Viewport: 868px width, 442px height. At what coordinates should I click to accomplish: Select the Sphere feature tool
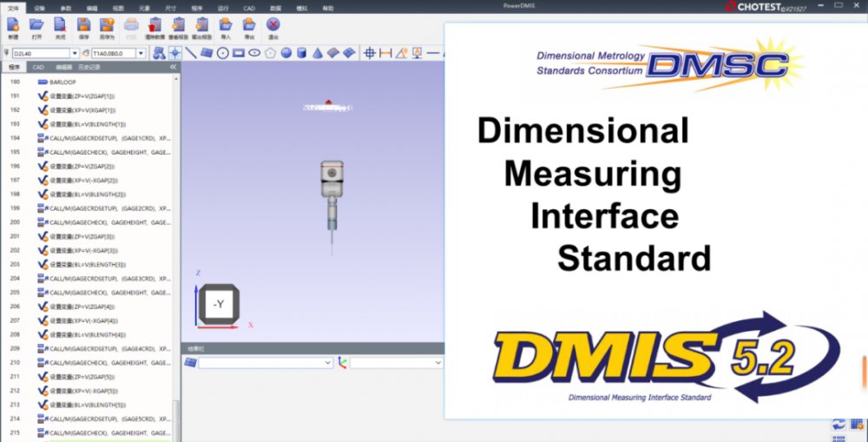(x=286, y=53)
